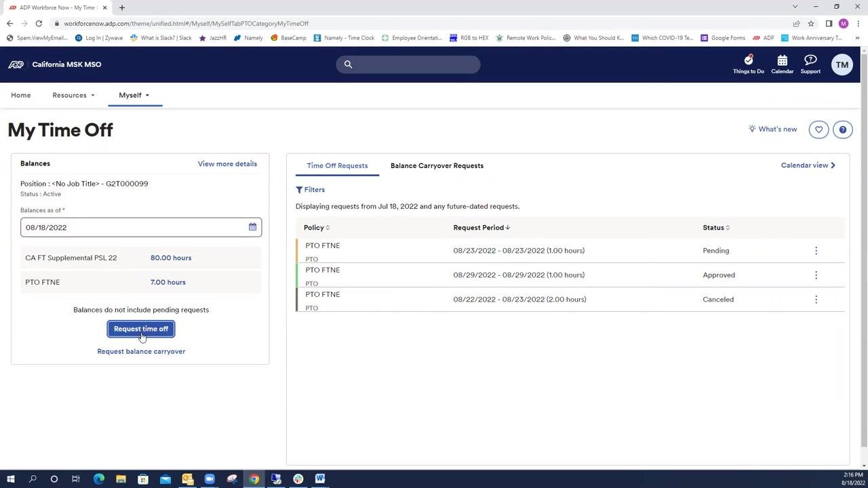Image resolution: width=868 pixels, height=488 pixels.
Task: Open the TM user profile avatar
Action: point(842,65)
